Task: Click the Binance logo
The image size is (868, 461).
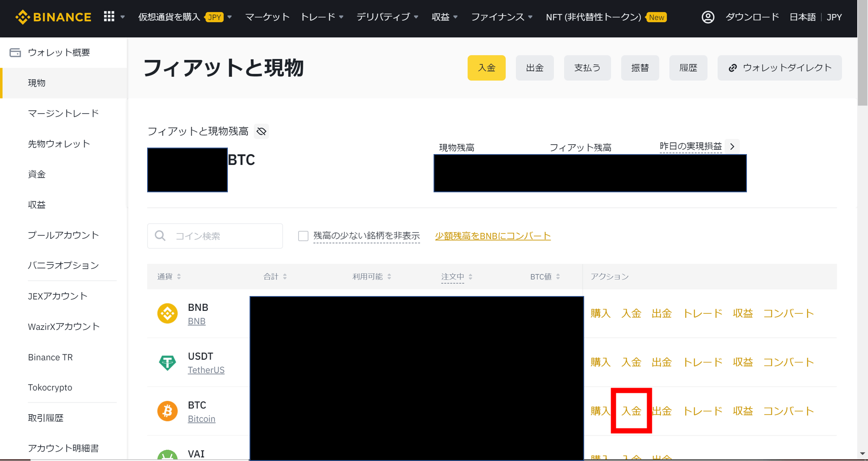Action: point(53,17)
